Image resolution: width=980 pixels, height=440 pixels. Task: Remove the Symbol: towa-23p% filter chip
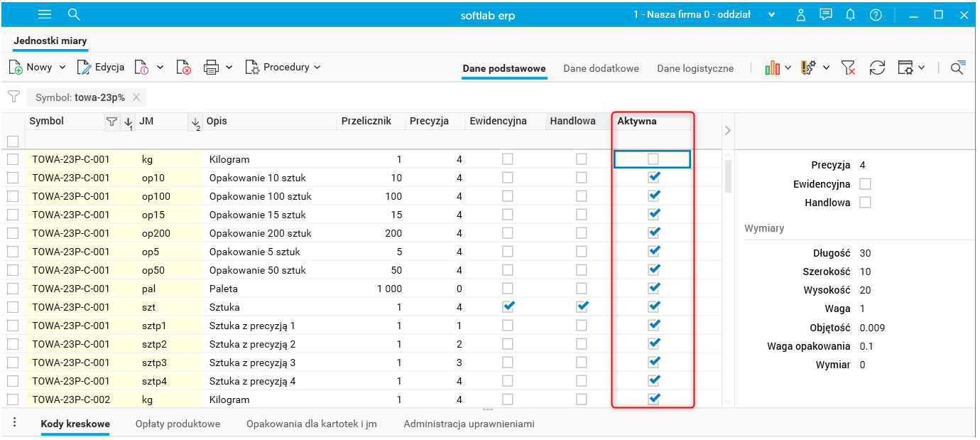(x=136, y=97)
